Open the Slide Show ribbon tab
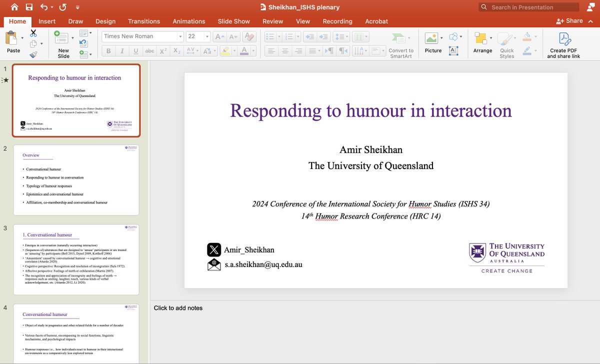This screenshot has width=600, height=364. point(233,21)
